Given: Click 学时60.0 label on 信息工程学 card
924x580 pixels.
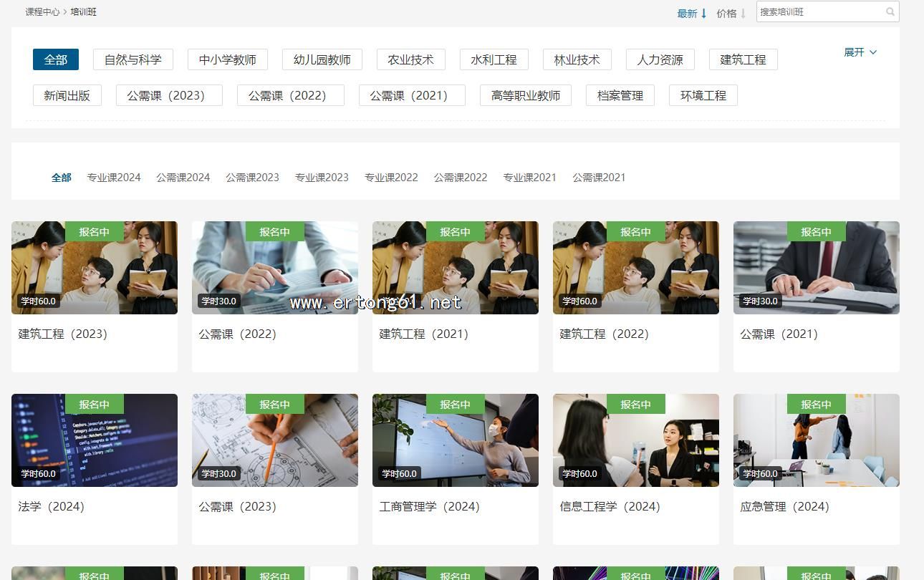Looking at the screenshot, I should 579,473.
